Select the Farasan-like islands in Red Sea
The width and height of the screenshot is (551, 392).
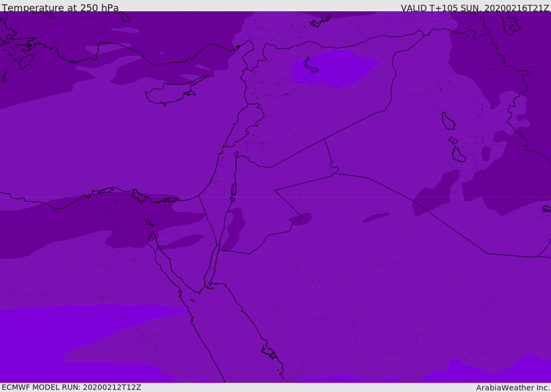(270, 352)
